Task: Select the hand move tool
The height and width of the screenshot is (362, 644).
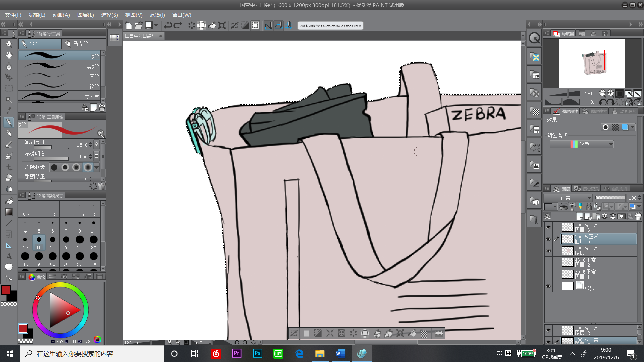Action: pyautogui.click(x=9, y=55)
